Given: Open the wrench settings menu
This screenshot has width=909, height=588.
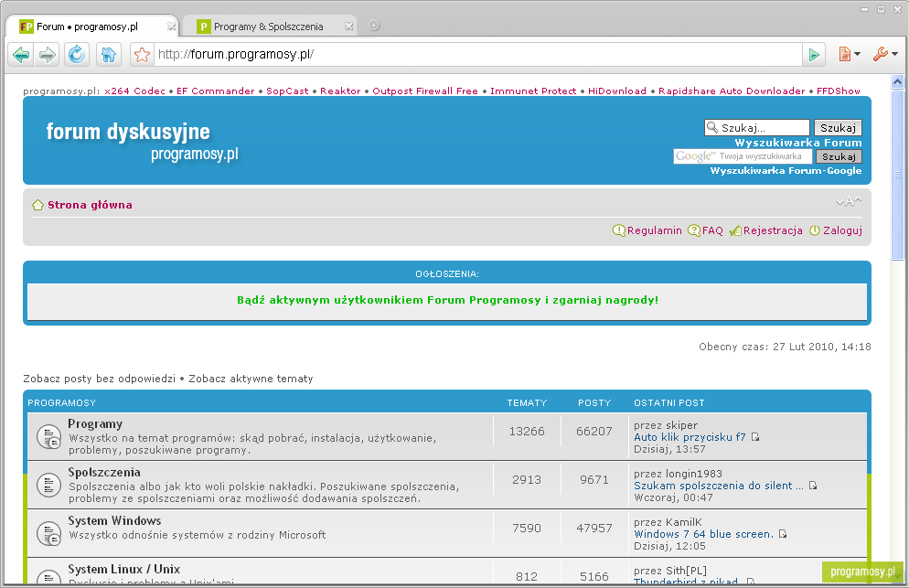Looking at the screenshot, I should (x=885, y=54).
